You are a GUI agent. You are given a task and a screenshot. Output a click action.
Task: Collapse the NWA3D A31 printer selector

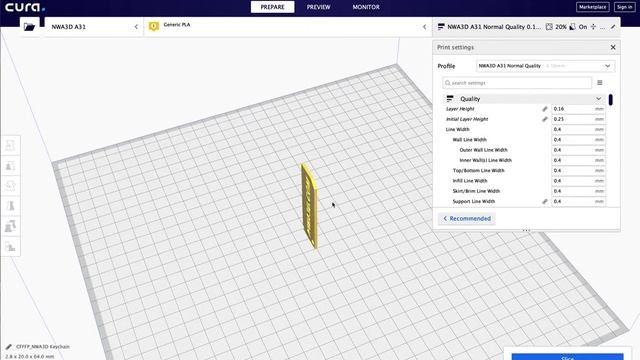pyautogui.click(x=136, y=27)
